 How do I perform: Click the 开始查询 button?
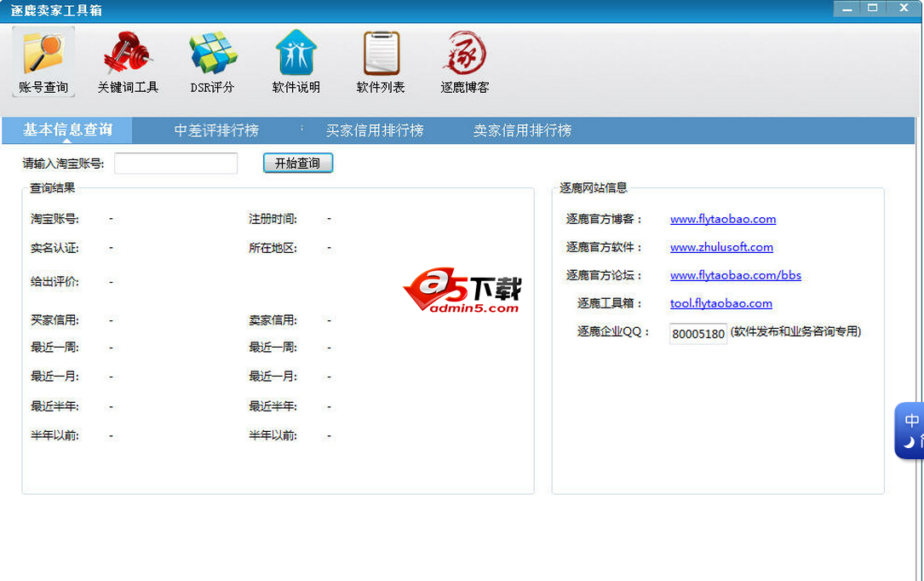pos(297,164)
